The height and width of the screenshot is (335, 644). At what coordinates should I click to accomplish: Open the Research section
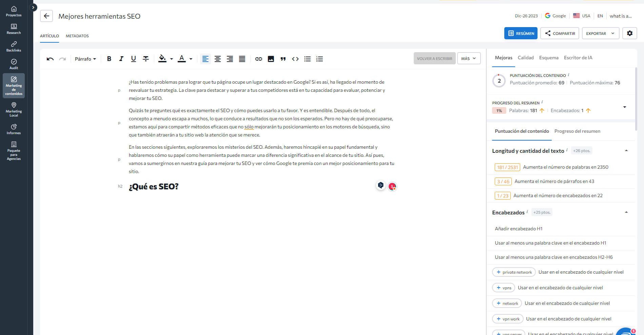tap(14, 29)
